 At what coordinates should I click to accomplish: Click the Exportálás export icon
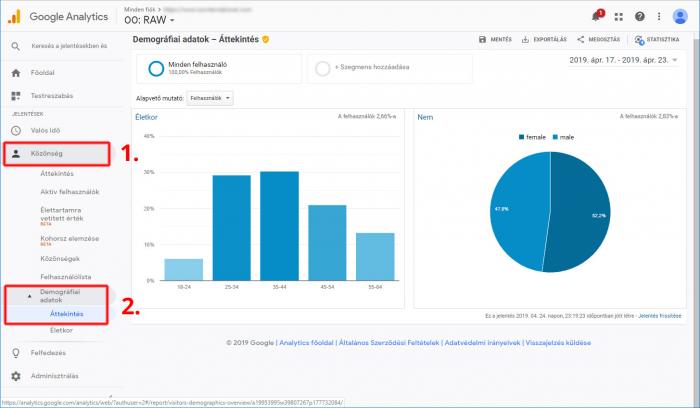[527, 40]
